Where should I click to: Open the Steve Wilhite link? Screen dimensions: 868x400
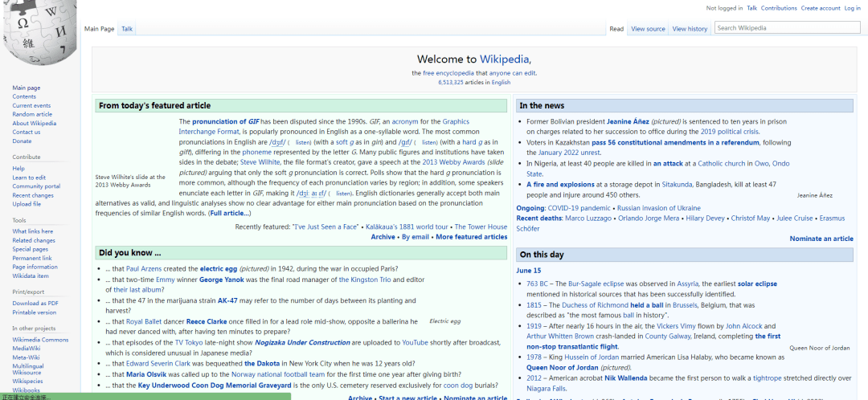(260, 163)
